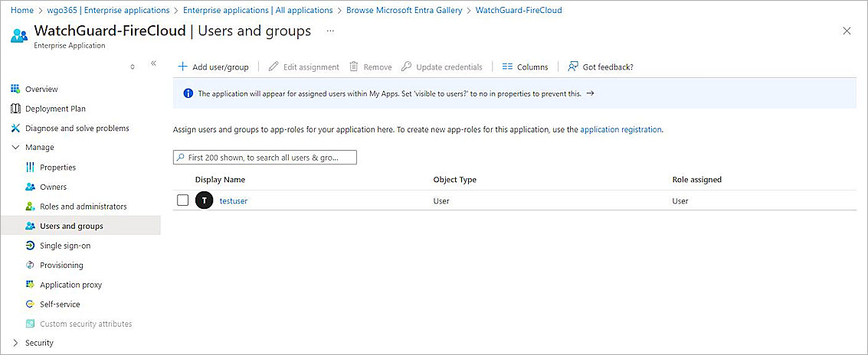
Task: Follow the application registration link
Action: pyautogui.click(x=621, y=129)
